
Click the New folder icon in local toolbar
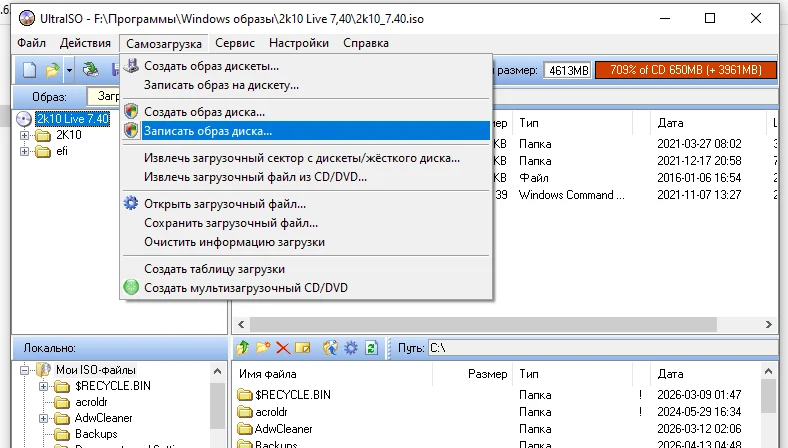[263, 348]
